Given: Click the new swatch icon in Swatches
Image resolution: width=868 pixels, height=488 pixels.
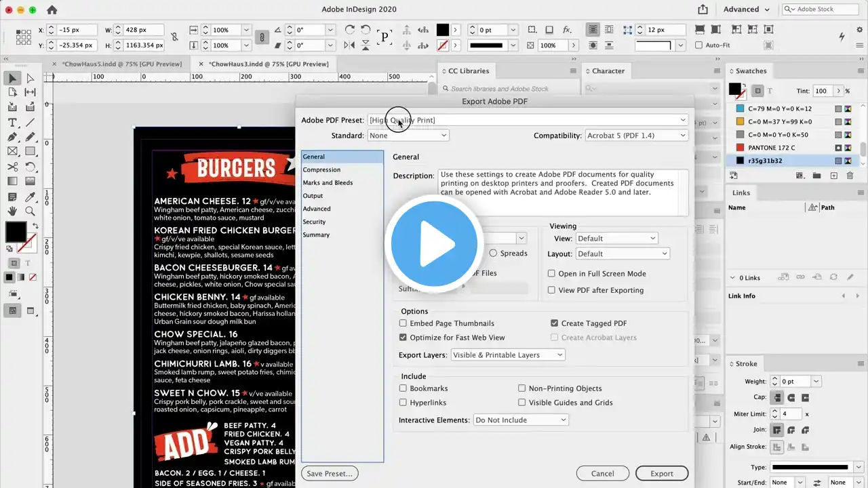Looking at the screenshot, I should 833,176.
